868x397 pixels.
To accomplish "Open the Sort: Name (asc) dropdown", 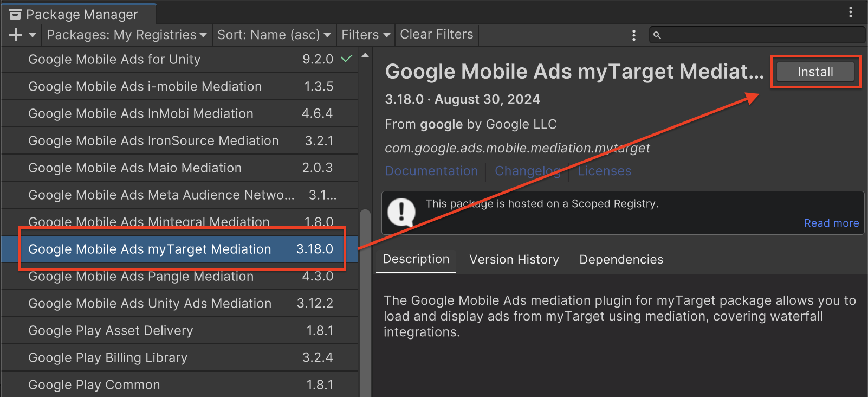I will click(x=274, y=35).
